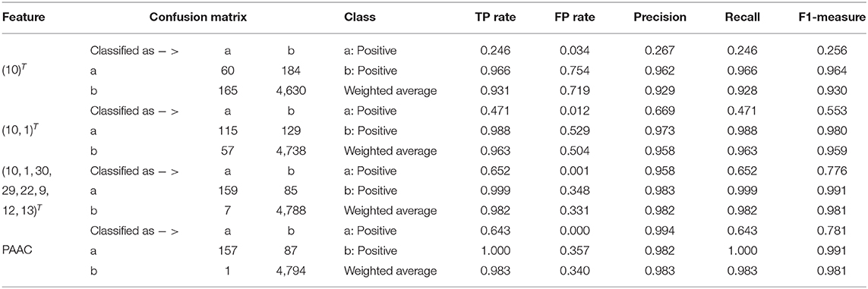
Task: Select the TP rate value 1.000
Action: pyautogui.click(x=495, y=251)
